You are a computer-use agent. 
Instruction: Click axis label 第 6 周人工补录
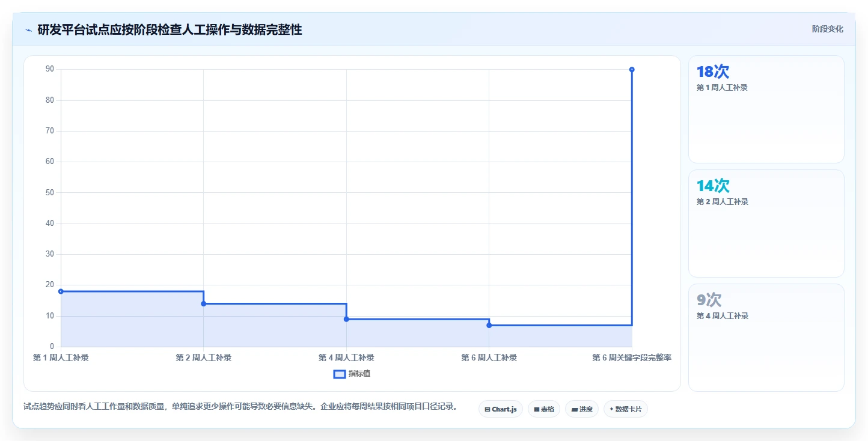(489, 357)
